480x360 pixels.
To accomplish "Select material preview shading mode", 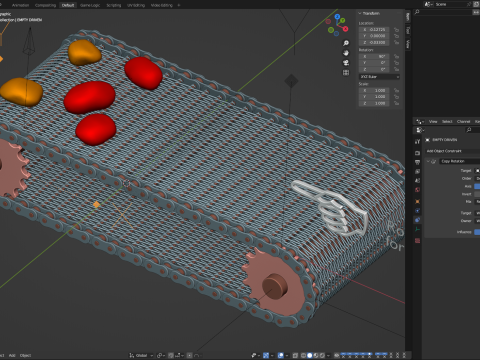I will point(316,355).
